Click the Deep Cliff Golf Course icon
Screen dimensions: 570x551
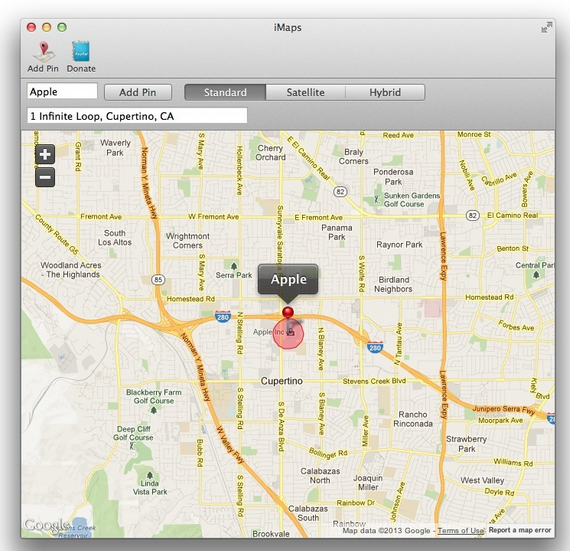[132, 446]
